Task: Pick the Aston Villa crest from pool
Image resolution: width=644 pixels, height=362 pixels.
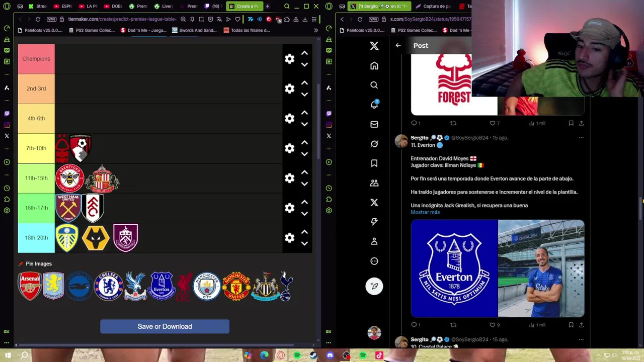Action: (53, 286)
